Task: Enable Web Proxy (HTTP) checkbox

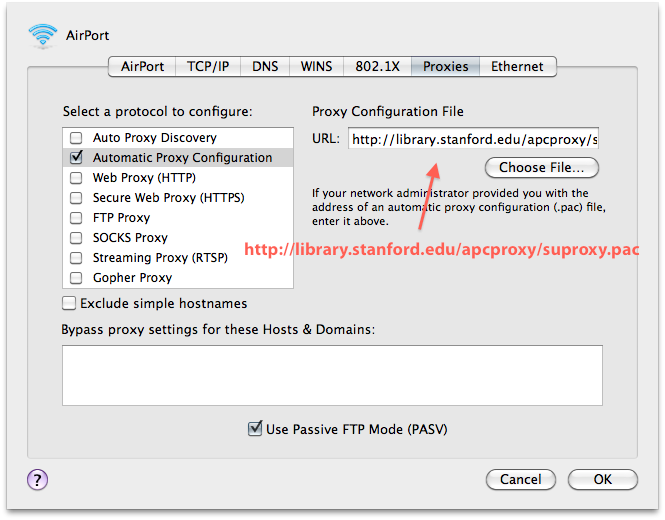Action: [76, 178]
